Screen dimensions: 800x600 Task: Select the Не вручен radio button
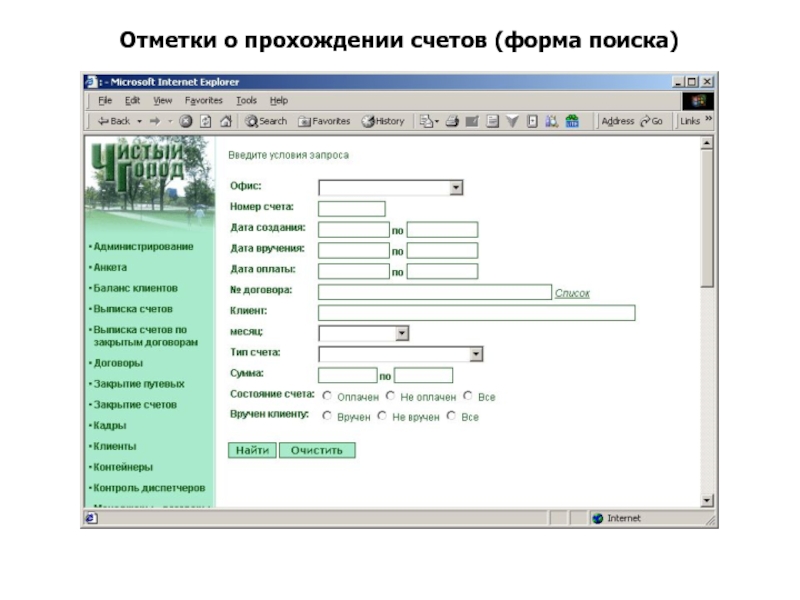[382, 416]
